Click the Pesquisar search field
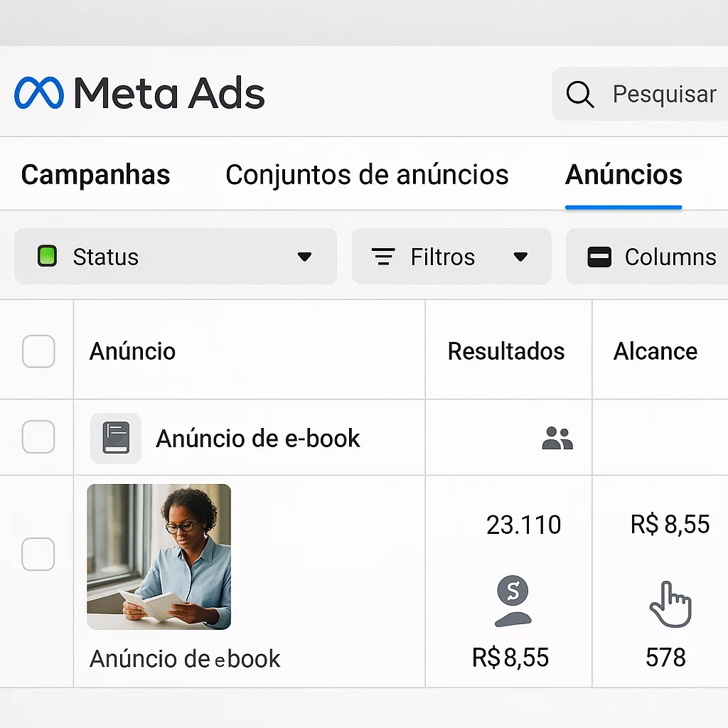 pyautogui.click(x=640, y=94)
